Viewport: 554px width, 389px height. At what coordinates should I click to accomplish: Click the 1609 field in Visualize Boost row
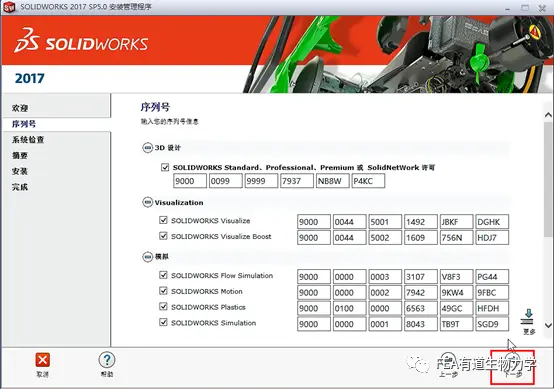tap(421, 238)
